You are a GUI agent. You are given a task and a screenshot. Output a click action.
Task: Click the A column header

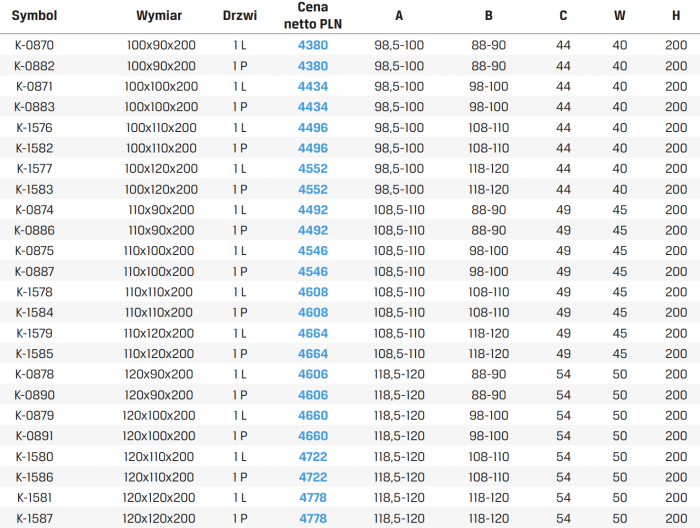[399, 16]
